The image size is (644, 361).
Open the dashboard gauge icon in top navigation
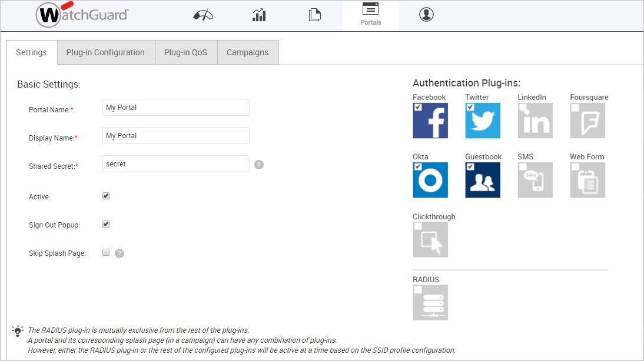[x=203, y=14]
